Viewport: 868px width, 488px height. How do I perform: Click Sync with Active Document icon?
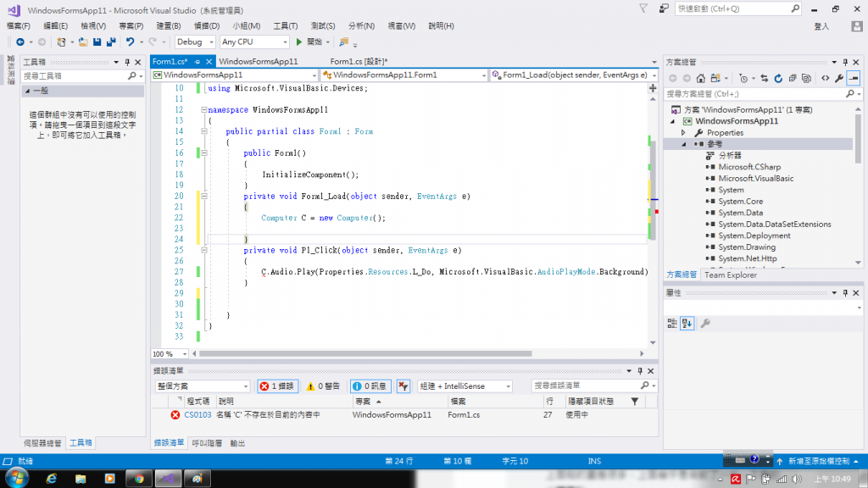click(765, 79)
